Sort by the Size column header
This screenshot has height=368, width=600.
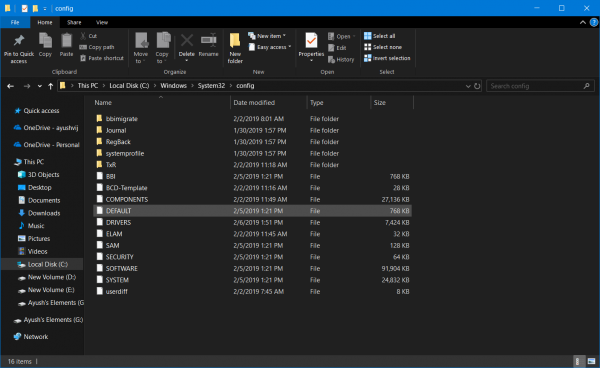[x=392, y=103]
